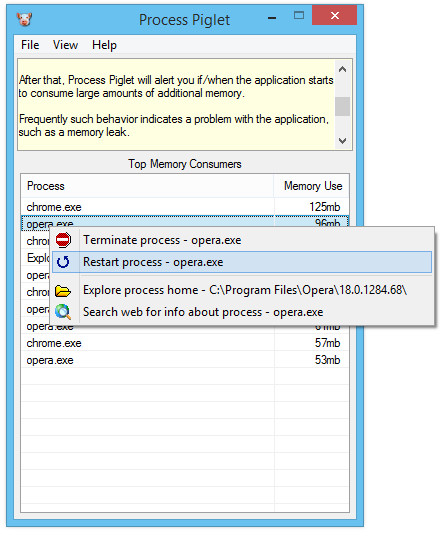Click the red Terminate process stop icon

tap(63, 240)
